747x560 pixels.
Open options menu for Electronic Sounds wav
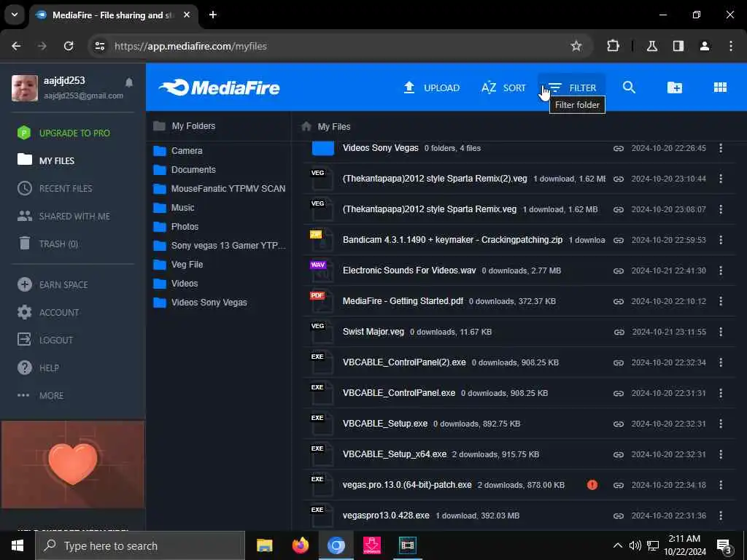(720, 271)
